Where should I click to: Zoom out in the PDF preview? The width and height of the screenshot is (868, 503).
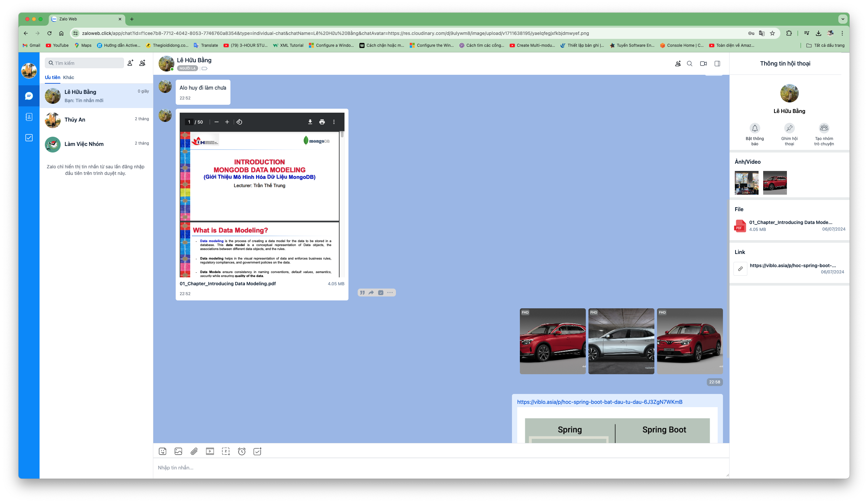217,122
